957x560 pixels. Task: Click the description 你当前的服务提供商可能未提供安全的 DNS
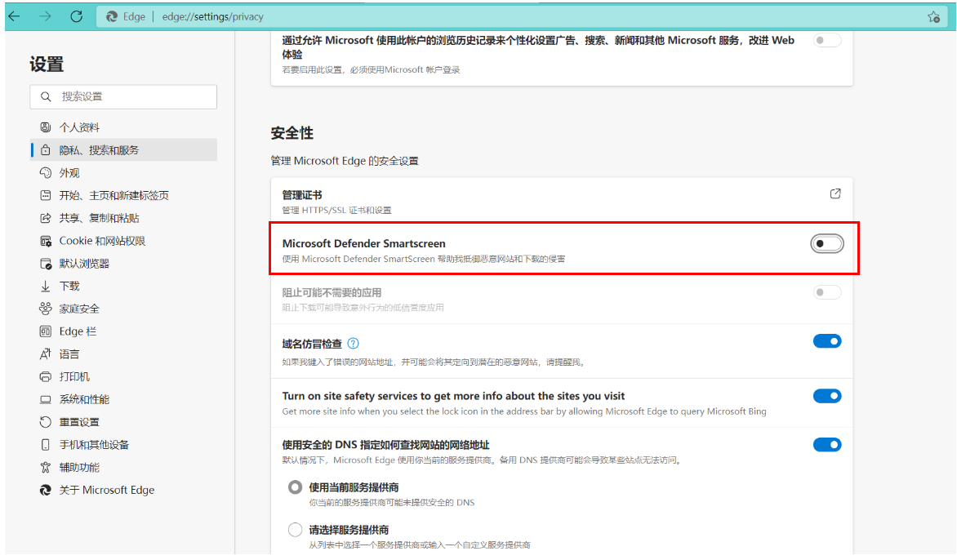pos(391,503)
